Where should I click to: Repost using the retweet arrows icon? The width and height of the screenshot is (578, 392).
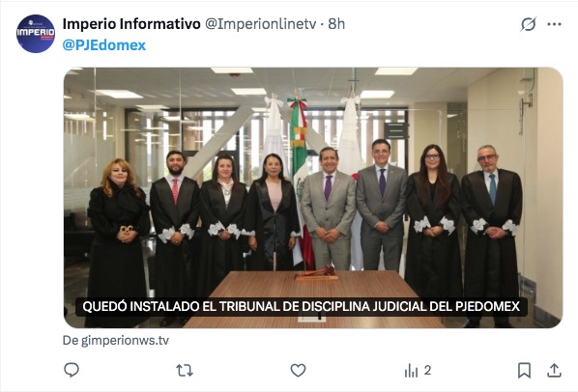[185, 371]
